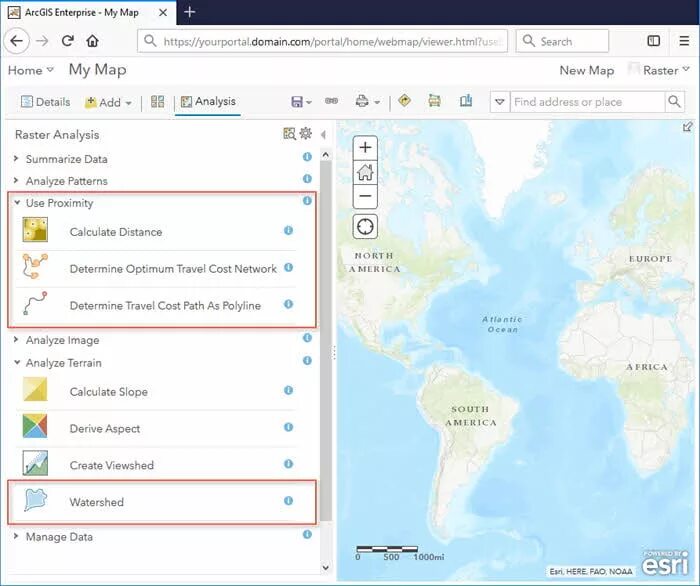Open the Basemap gallery button

coord(157,102)
